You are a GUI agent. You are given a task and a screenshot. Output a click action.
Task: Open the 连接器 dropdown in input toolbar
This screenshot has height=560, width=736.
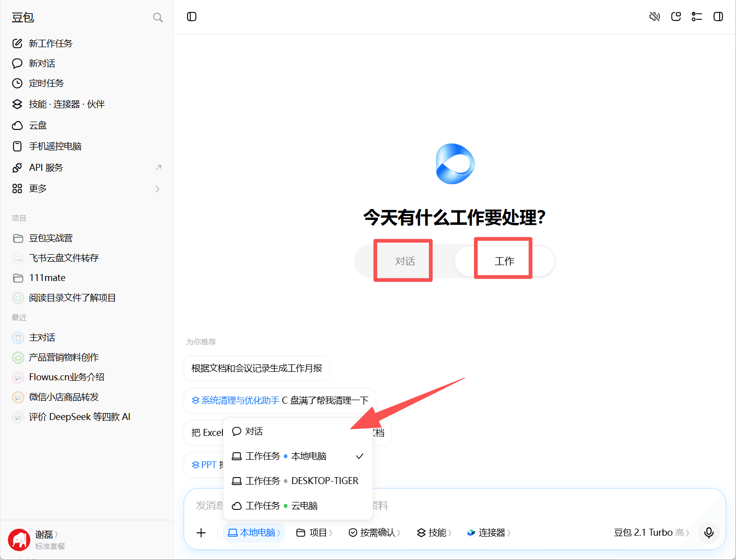(488, 533)
